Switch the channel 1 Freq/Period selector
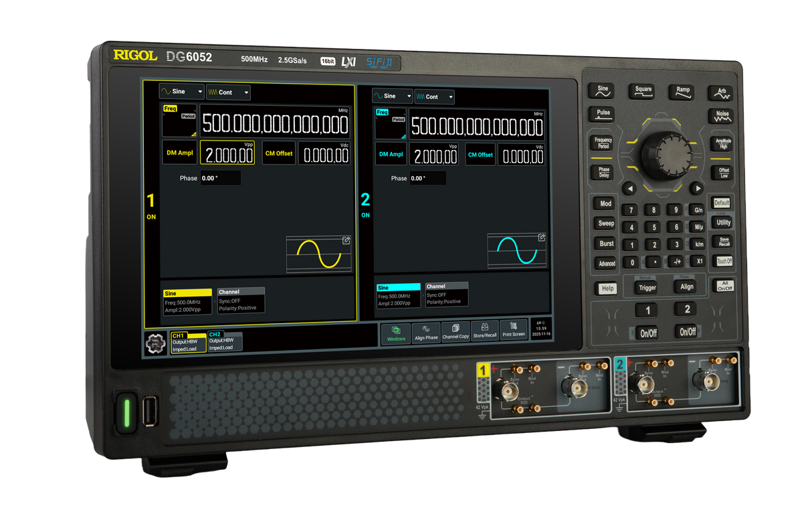 pyautogui.click(x=179, y=121)
